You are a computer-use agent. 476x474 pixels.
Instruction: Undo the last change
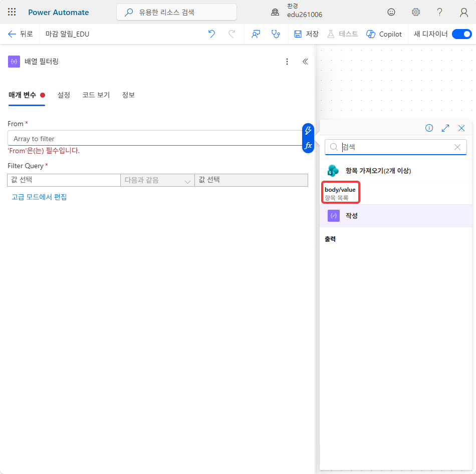coord(211,34)
